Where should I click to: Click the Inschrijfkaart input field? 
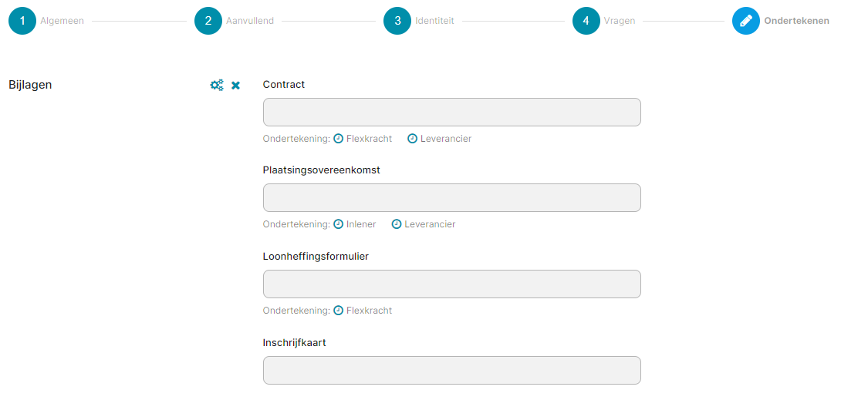(x=451, y=370)
